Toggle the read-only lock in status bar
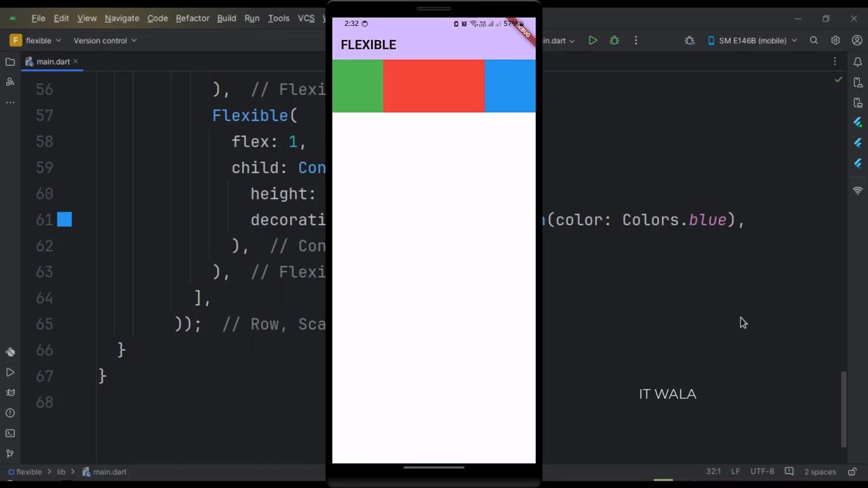 coord(852,472)
